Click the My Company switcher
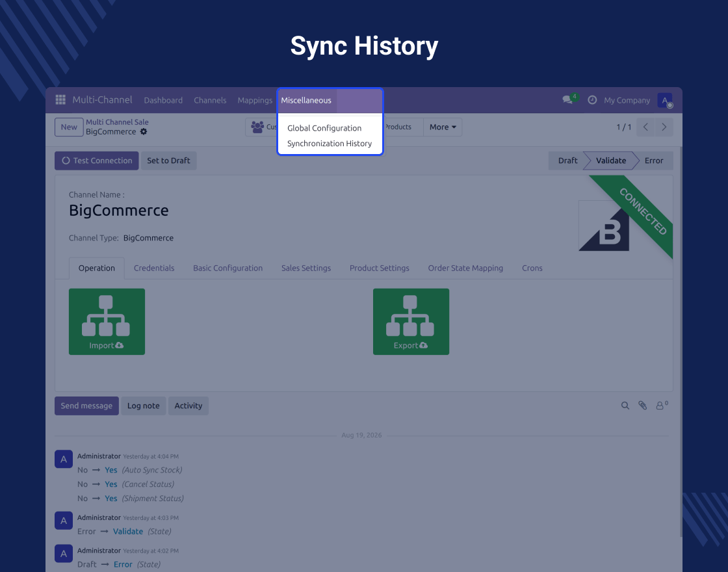This screenshot has height=572, width=728. coord(627,100)
